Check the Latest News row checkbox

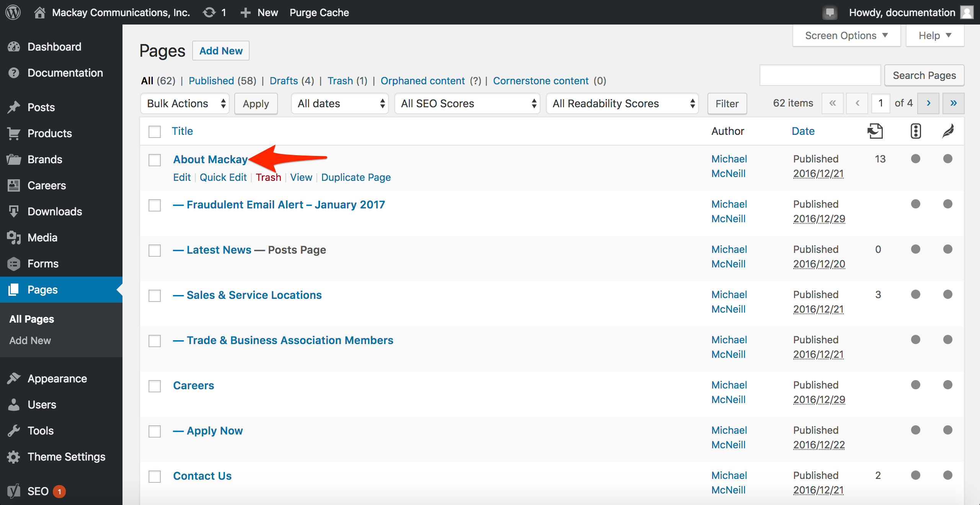155,250
